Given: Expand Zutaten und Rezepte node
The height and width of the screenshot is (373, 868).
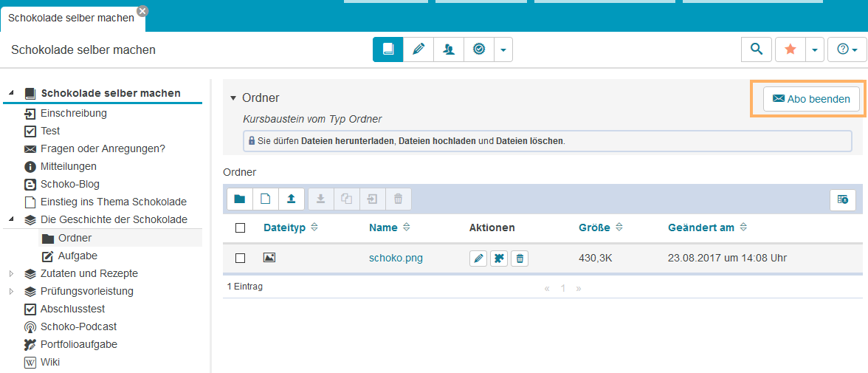Looking at the screenshot, I should [x=12, y=274].
